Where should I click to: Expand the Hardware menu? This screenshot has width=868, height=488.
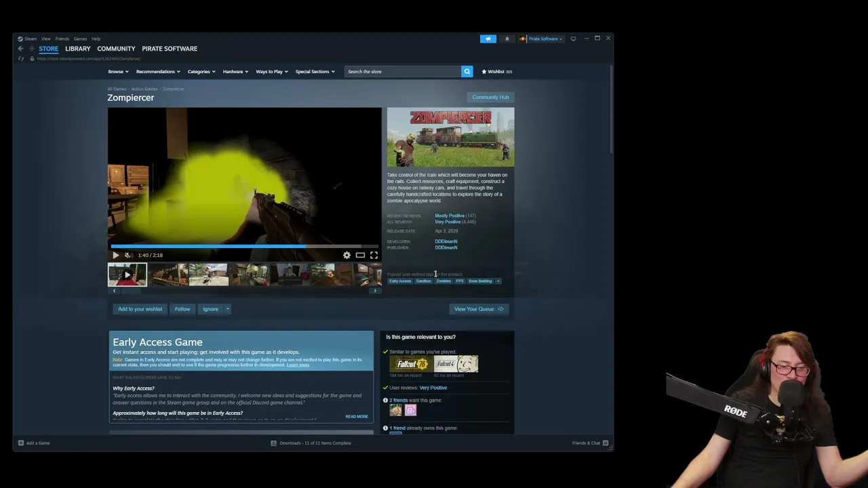coord(235,71)
